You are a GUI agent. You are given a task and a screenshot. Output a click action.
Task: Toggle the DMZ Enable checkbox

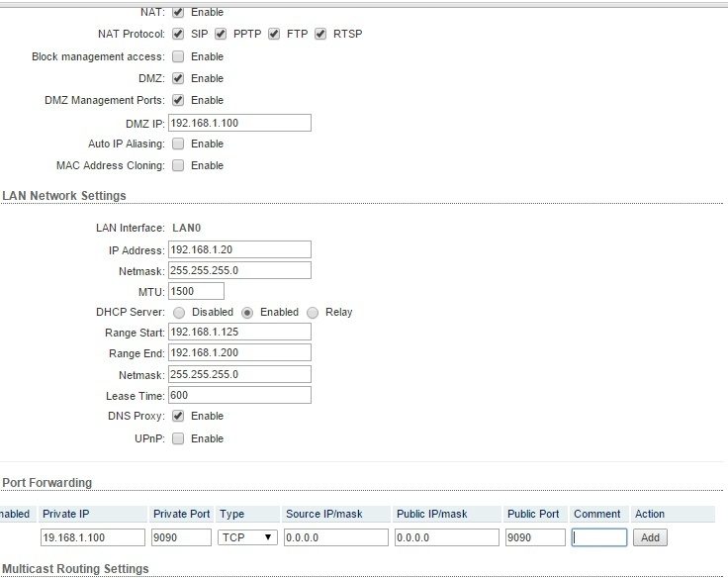point(178,78)
